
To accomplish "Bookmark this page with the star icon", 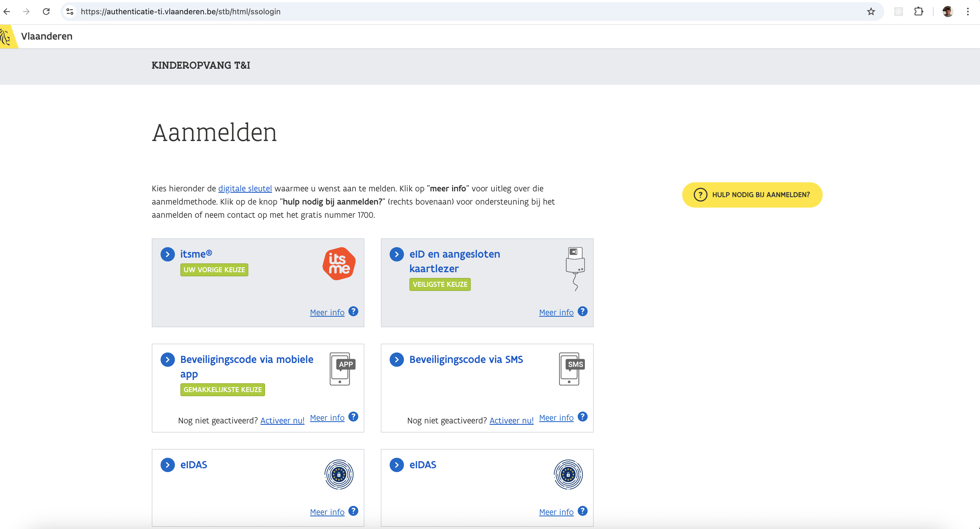I will pyautogui.click(x=871, y=11).
